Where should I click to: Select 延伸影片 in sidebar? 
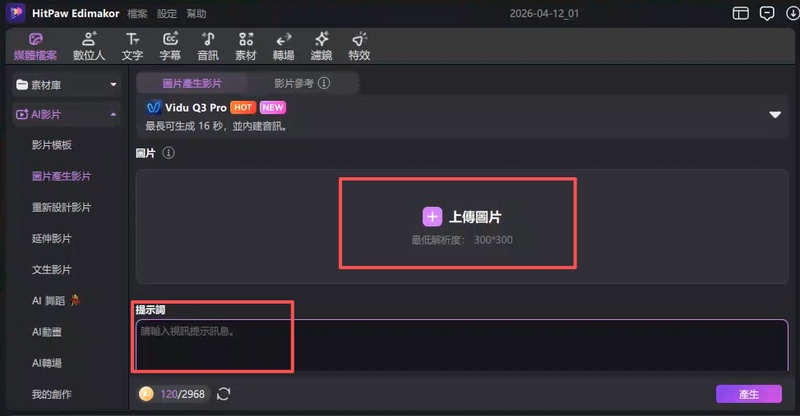point(52,238)
